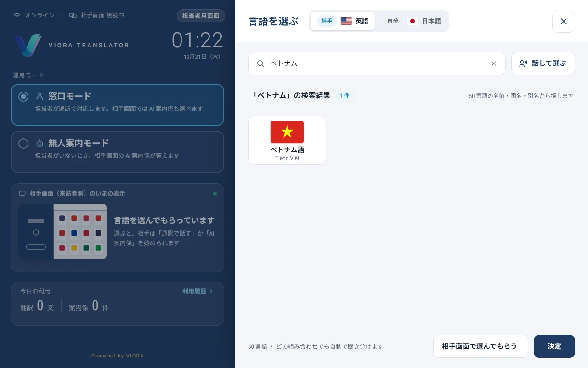Viewport: 588px width, 368px height.
Task: Click the robot icon beside 無人案内モード
Action: 40,144
